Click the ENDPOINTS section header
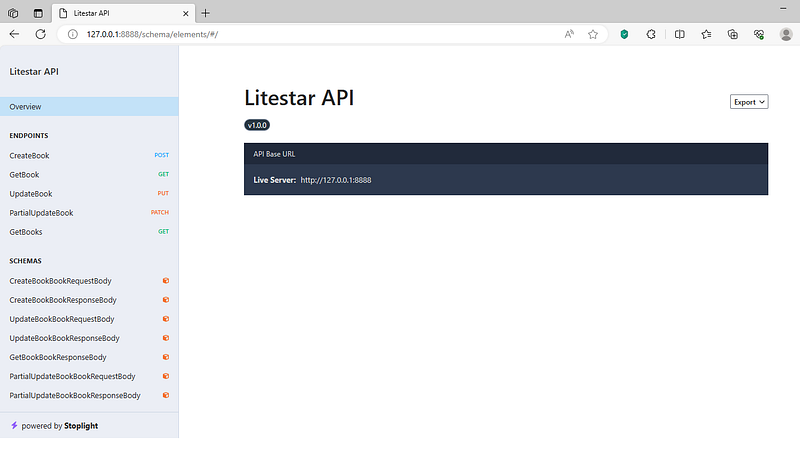 (x=29, y=136)
